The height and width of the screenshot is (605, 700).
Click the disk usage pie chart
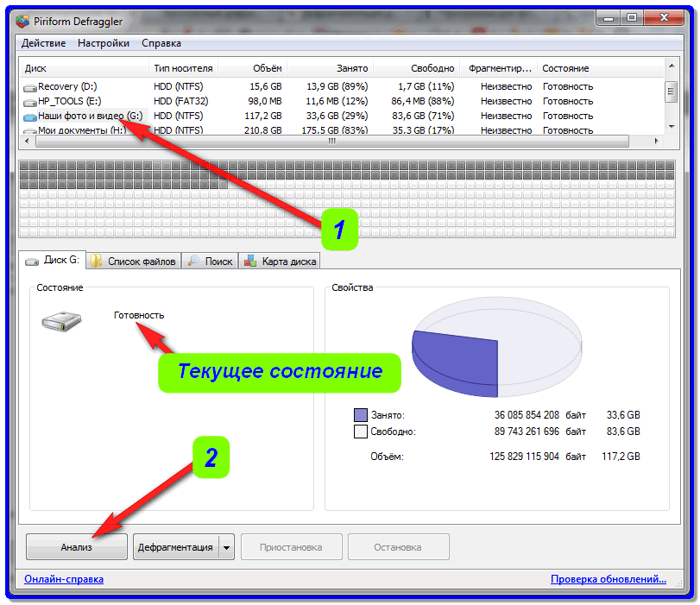[496, 347]
